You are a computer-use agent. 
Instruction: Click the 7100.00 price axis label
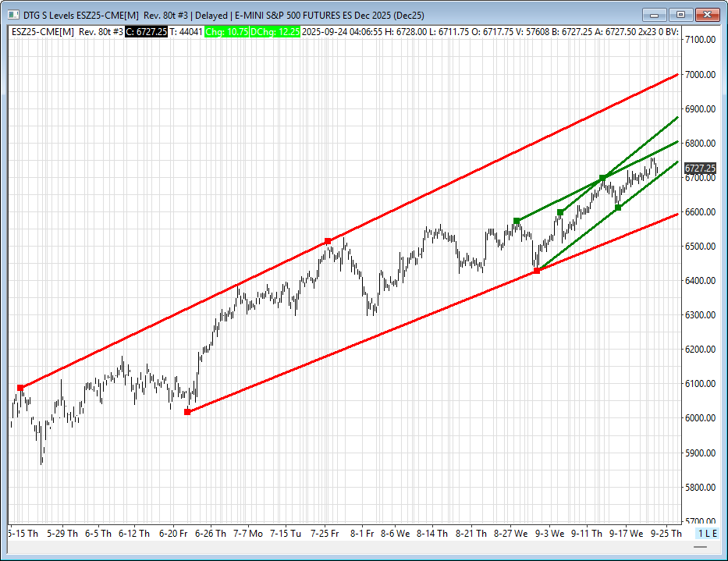700,40
